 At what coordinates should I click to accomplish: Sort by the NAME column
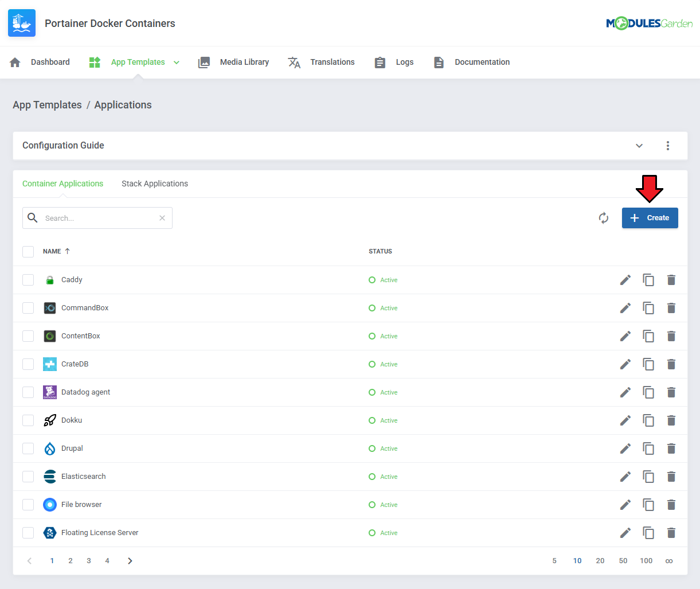pyautogui.click(x=56, y=251)
